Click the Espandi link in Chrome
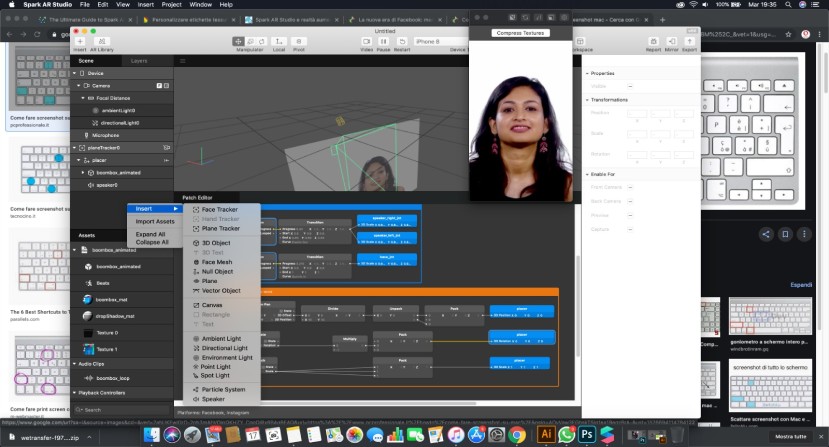Image resolution: width=829 pixels, height=447 pixels. [801, 285]
